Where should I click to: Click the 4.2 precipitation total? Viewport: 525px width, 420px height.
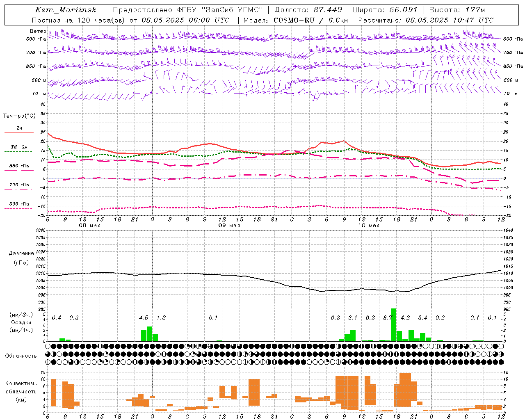click(405, 318)
